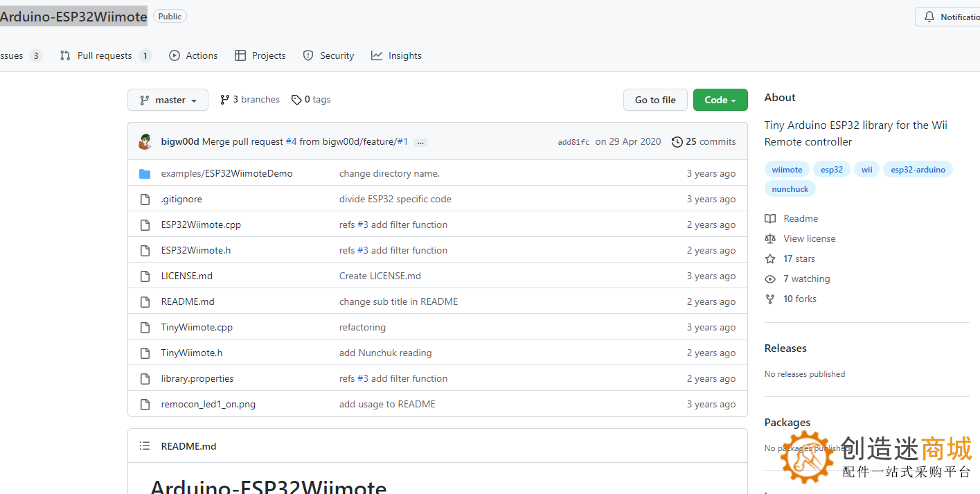980x494 pixels.
Task: Open commit hash add81fc
Action: (573, 142)
